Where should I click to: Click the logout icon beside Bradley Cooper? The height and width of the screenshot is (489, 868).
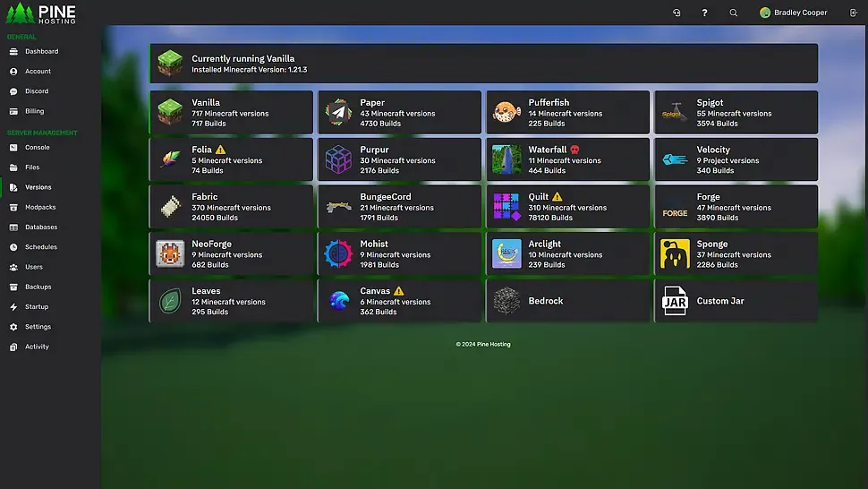(x=853, y=13)
